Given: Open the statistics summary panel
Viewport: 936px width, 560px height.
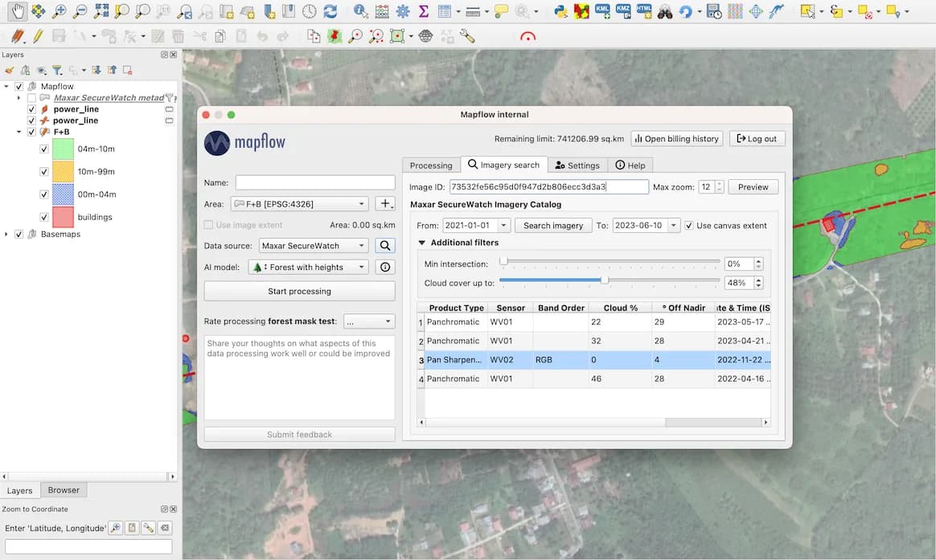Looking at the screenshot, I should pyautogui.click(x=423, y=11).
